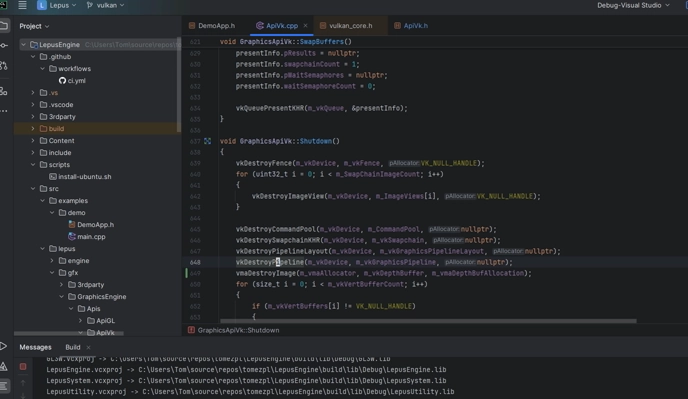
Task: Click the LepusEngine.vcxproj build output line
Action: click(246, 370)
